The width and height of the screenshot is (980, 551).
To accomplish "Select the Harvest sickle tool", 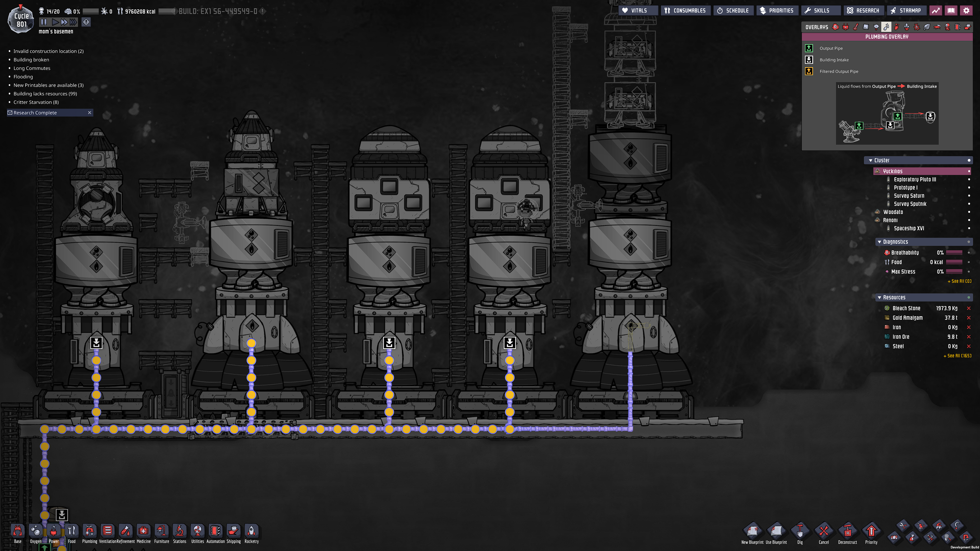I will tap(957, 525).
